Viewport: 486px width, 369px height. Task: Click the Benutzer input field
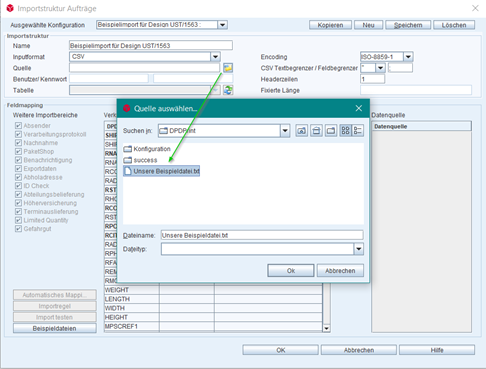click(x=109, y=79)
